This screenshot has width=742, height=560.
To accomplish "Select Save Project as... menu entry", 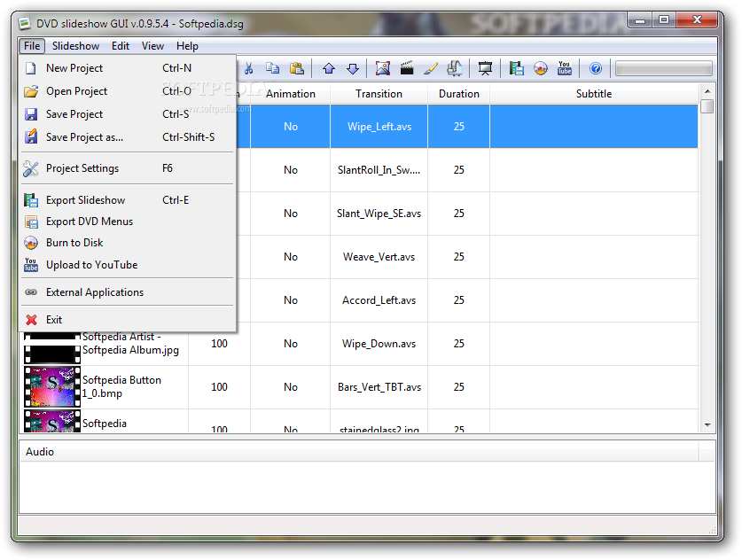I will click(128, 137).
